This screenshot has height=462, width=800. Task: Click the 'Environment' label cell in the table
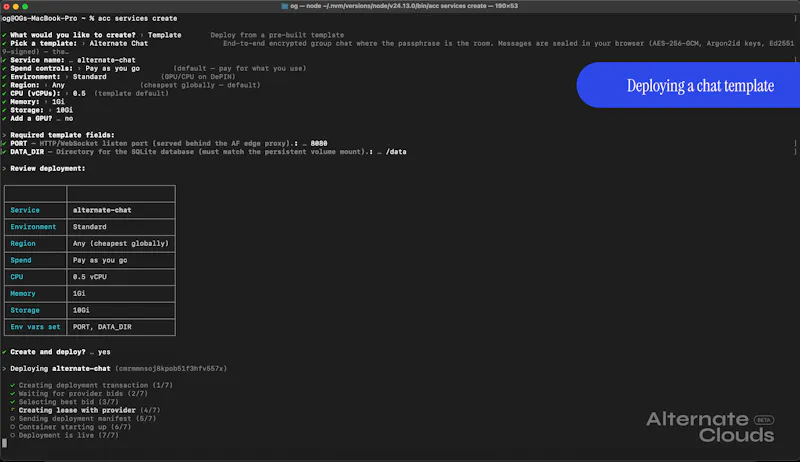click(35, 227)
